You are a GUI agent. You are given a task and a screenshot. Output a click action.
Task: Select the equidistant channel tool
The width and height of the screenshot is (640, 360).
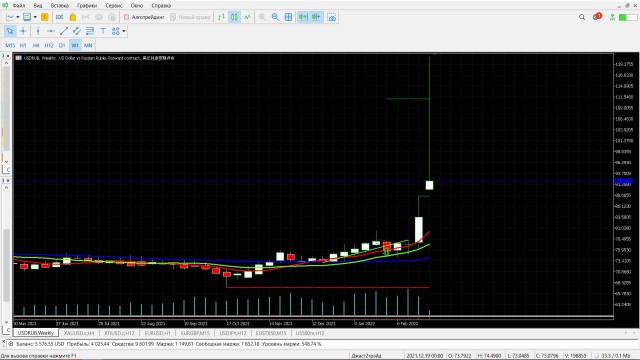pos(77,31)
